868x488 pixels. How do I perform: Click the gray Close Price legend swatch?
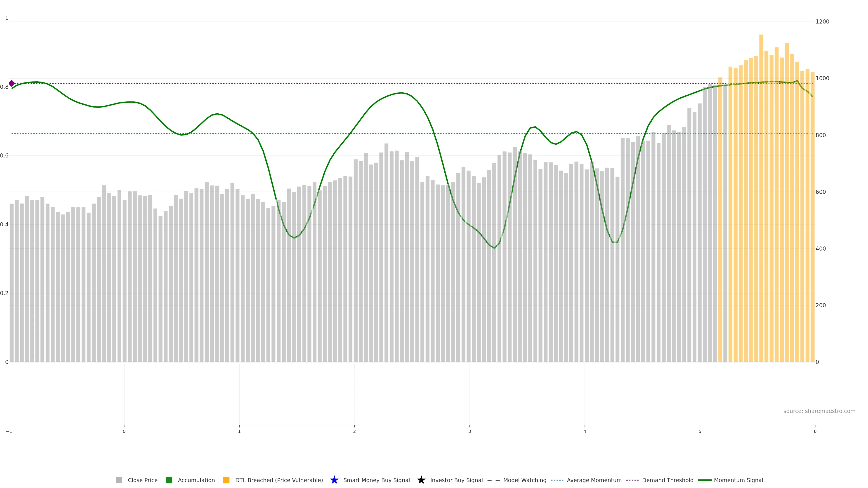click(119, 480)
